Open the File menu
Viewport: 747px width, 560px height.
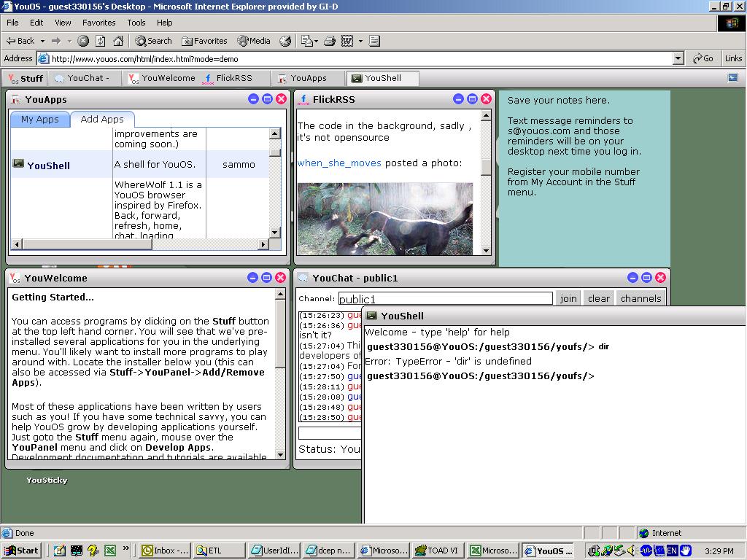pos(12,23)
